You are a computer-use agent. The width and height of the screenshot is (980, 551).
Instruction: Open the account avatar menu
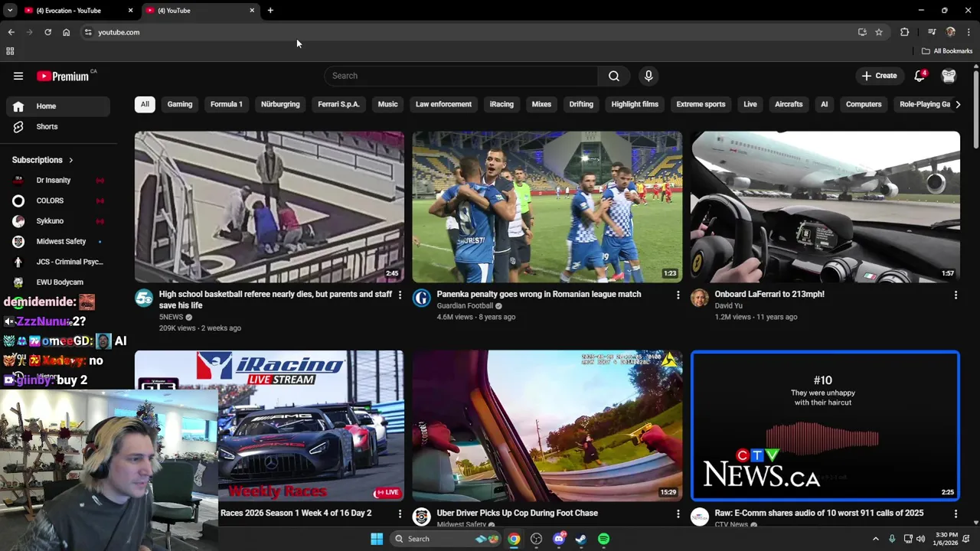coord(949,76)
